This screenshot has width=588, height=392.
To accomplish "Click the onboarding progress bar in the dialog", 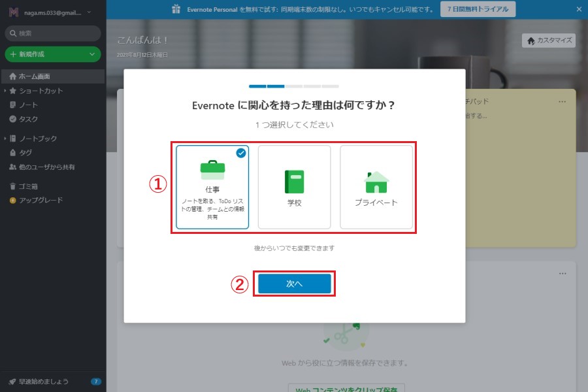I will 294,86.
